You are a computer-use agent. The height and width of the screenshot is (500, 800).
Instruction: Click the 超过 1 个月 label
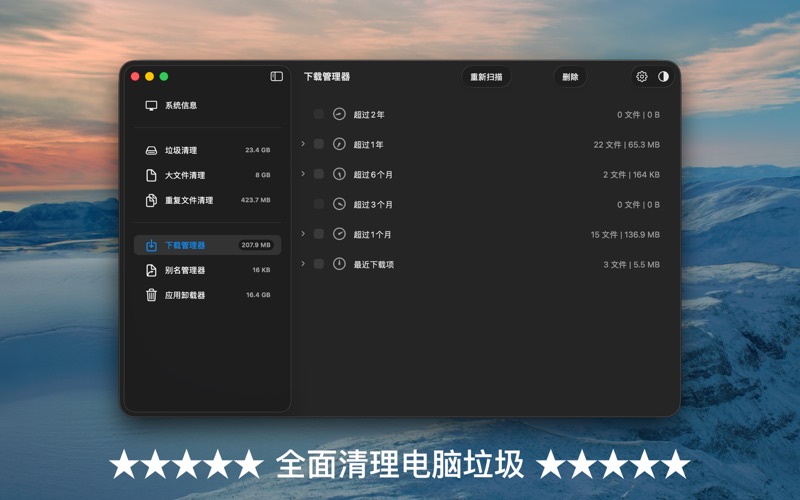(x=372, y=235)
